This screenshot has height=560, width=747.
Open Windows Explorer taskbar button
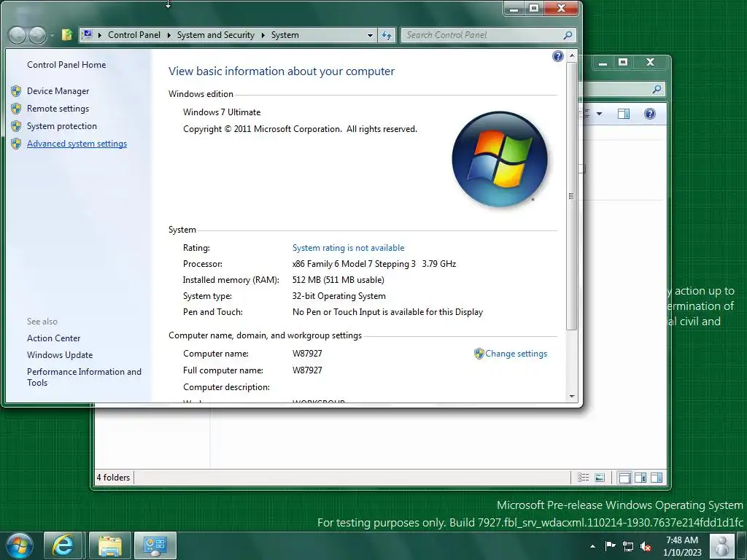109,545
